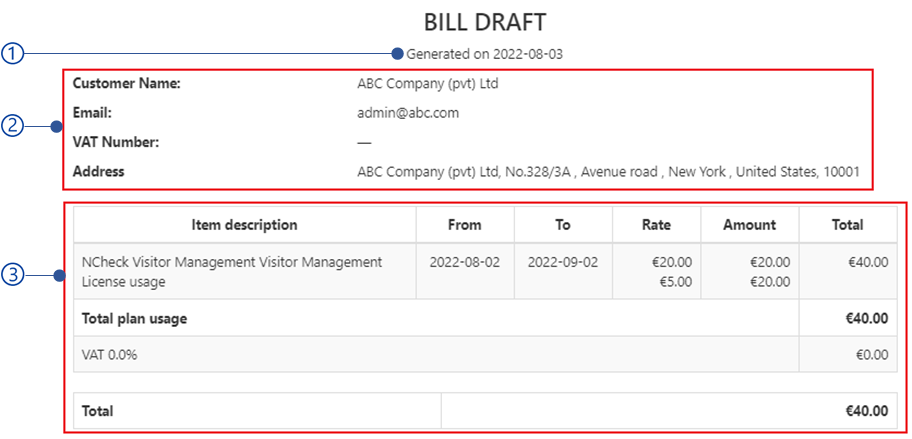The width and height of the screenshot is (912, 439).
Task: Click the final Total €40.00 amount
Action: point(867,411)
